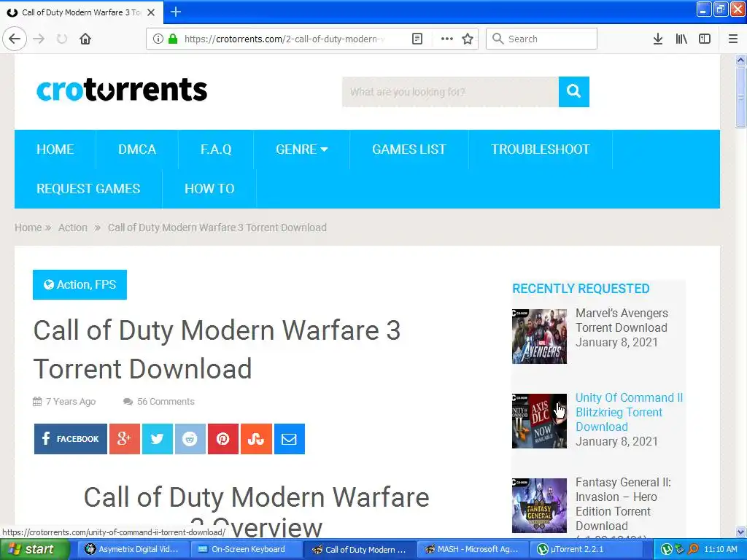This screenshot has height=560, width=747.
Task: Share on Twitter icon
Action: (x=158, y=438)
